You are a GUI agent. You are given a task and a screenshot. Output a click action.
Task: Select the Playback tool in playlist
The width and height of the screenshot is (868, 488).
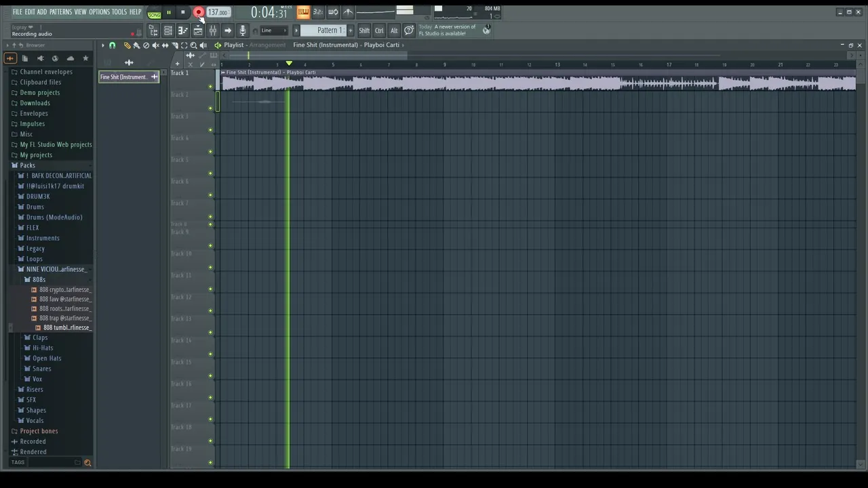[203, 45]
